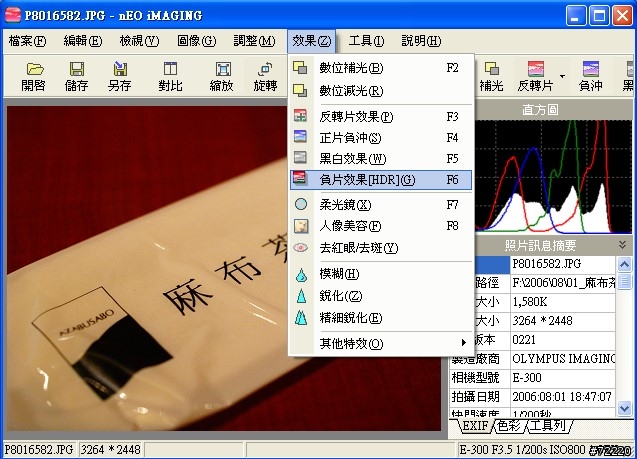This screenshot has width=637, height=459.
Task: Click the F:\2006\08\01 path value
Action: click(x=562, y=283)
